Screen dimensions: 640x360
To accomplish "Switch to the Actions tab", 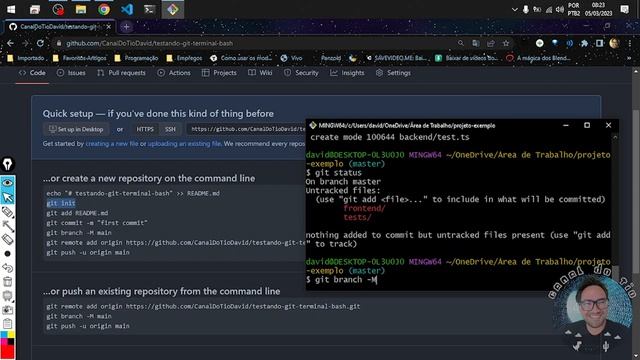I will tap(174, 73).
